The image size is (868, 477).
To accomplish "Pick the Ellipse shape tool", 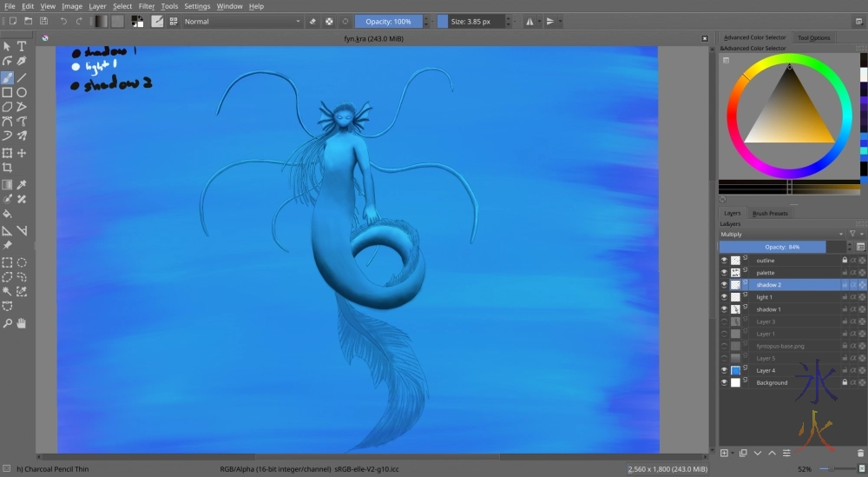I will click(22, 92).
